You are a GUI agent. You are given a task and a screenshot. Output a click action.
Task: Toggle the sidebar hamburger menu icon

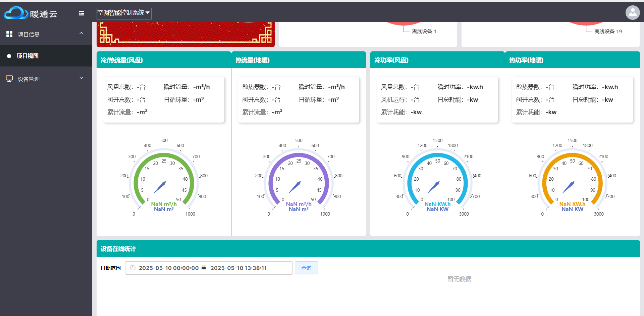pos(81,13)
